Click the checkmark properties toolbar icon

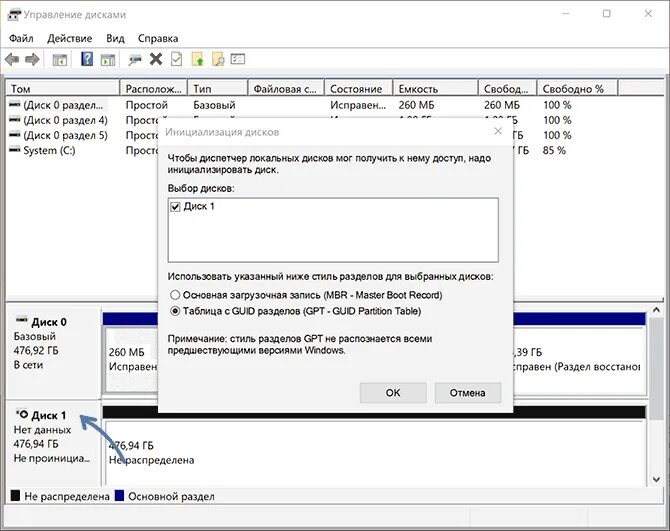coord(176,59)
